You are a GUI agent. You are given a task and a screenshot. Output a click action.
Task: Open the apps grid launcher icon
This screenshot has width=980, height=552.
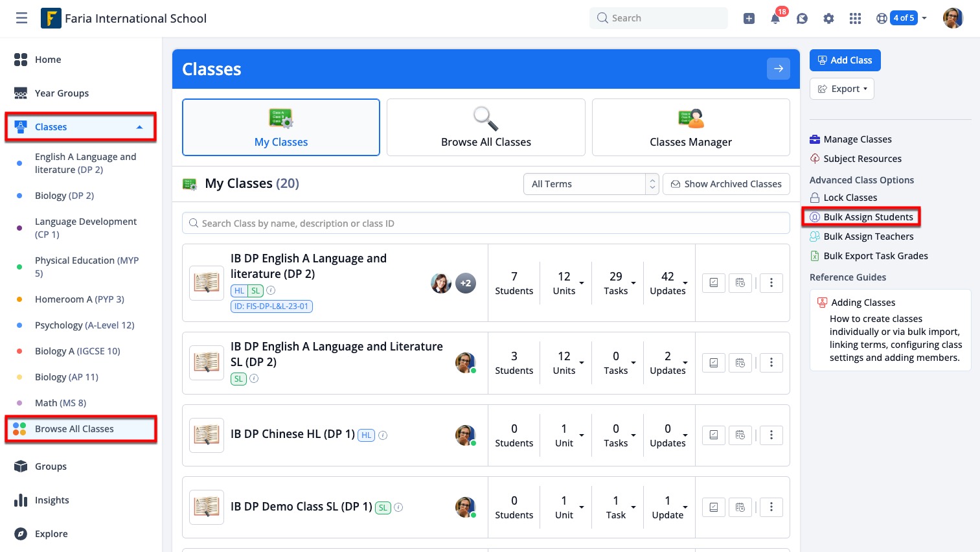click(x=855, y=19)
